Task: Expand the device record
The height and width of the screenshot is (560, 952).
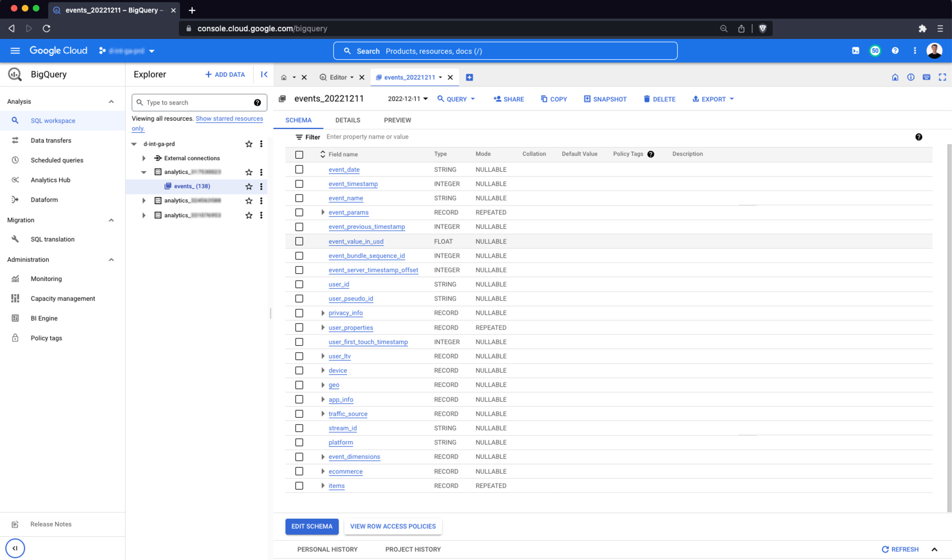Action: (323, 371)
